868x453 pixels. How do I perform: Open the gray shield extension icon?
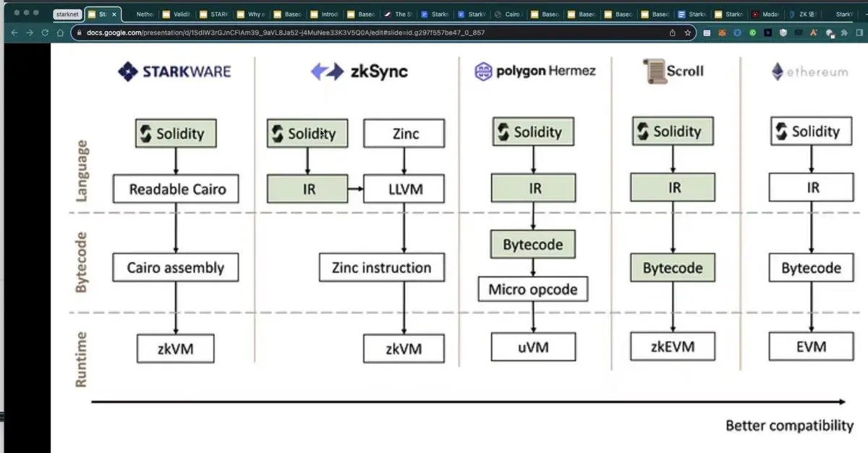(x=783, y=33)
